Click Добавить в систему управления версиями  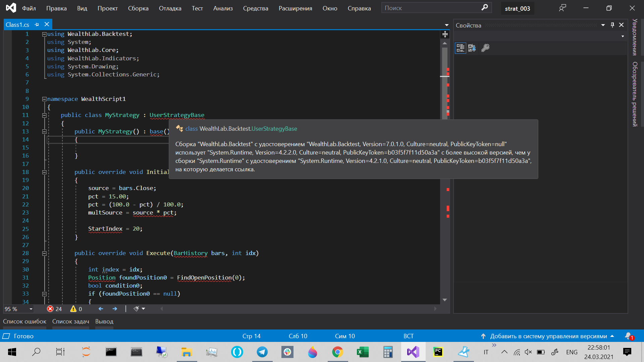(548, 336)
